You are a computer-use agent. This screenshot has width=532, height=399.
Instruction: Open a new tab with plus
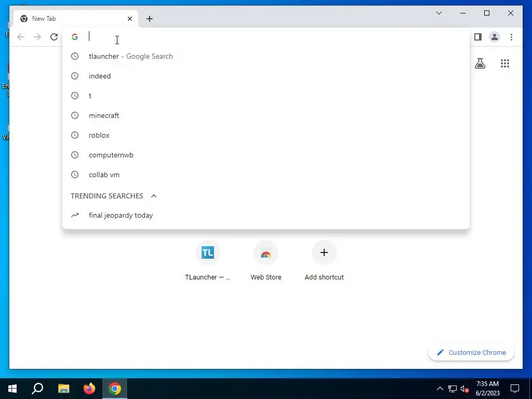[x=150, y=19]
